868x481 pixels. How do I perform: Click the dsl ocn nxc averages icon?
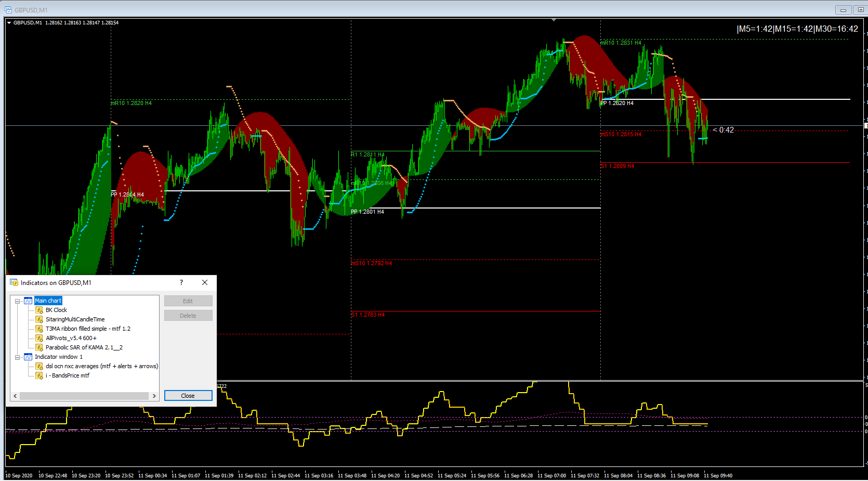(39, 366)
